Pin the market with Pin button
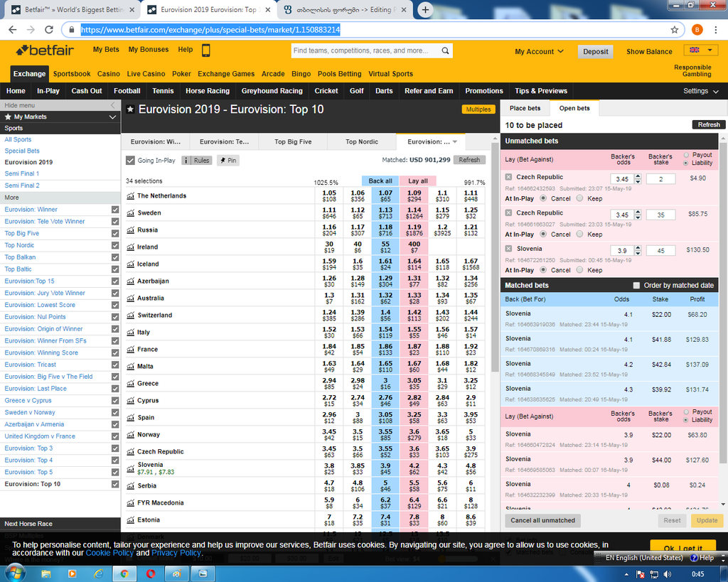The width and height of the screenshot is (728, 582). pos(228,161)
